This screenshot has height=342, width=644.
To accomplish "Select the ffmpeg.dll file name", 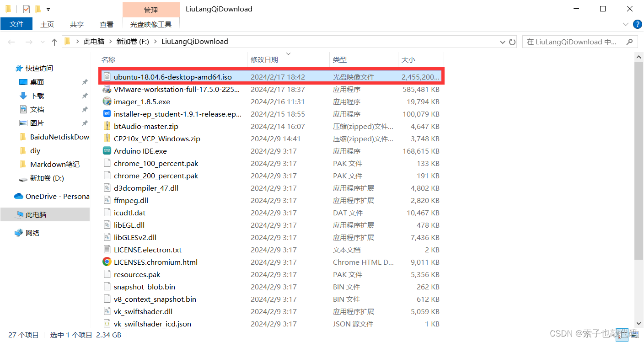I will tap(131, 200).
